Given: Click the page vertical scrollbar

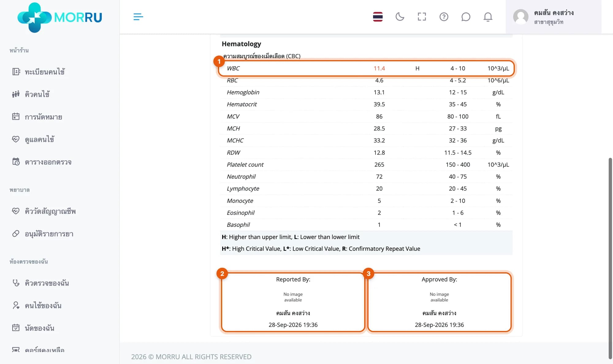Looking at the screenshot, I should (610, 258).
